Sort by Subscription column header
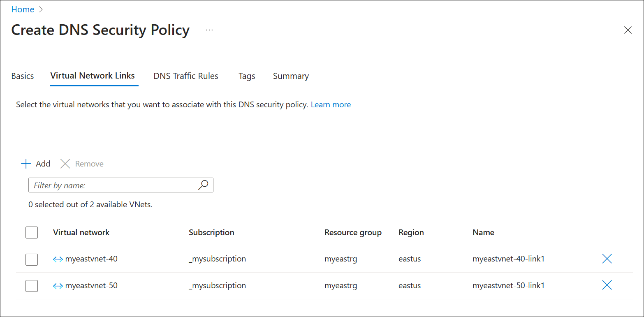 [x=211, y=232]
